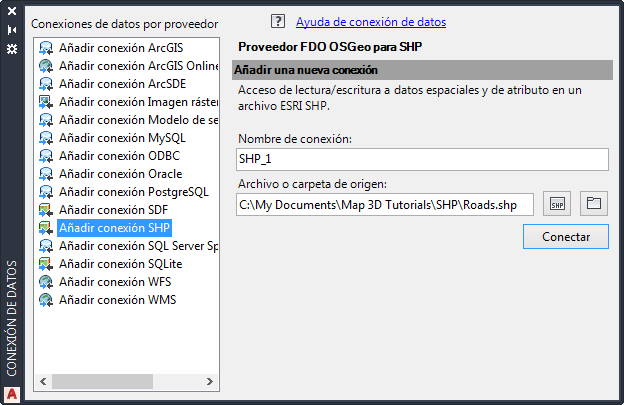This screenshot has height=405, width=624.
Task: Click the Nombre de conexión field
Action: point(423,159)
